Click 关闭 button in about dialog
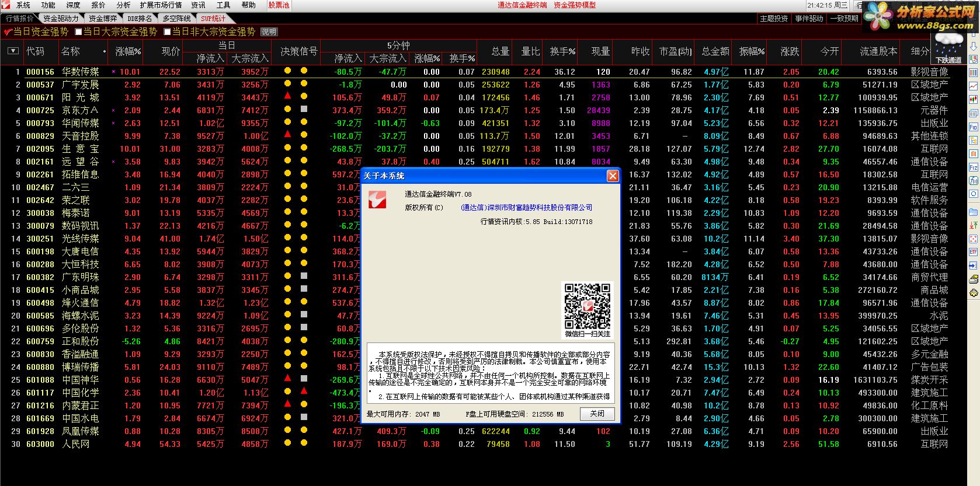The image size is (980, 486). click(597, 414)
